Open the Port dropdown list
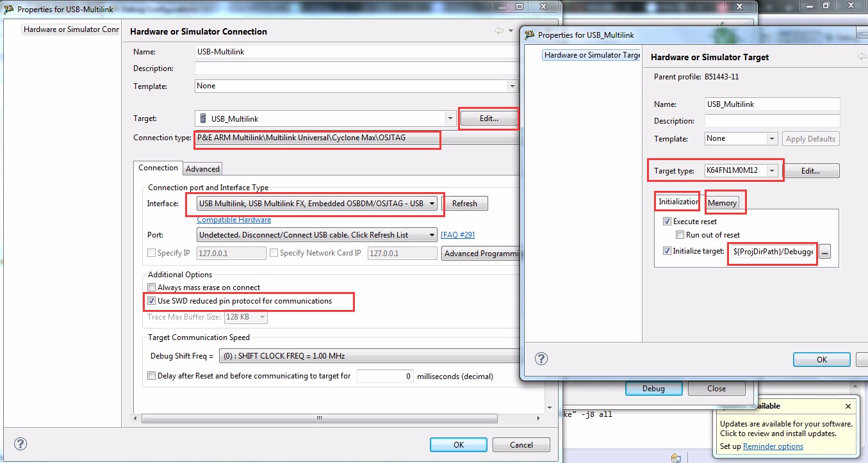868x463 pixels. point(432,235)
